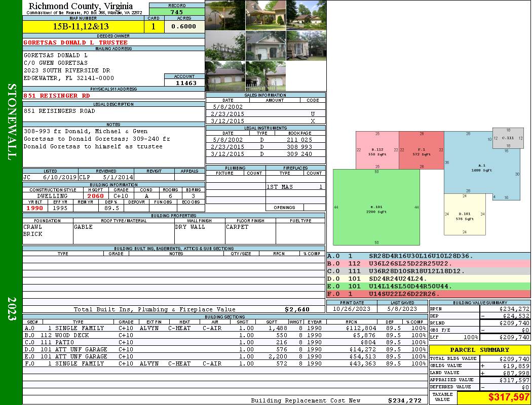Click Building Replacement Cost New $234,272
The image size is (532, 405).
[x=405, y=400]
